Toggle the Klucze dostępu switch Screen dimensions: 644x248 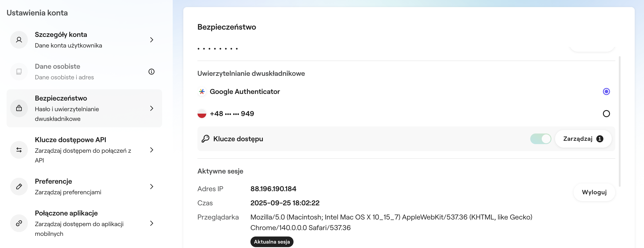pyautogui.click(x=540, y=139)
